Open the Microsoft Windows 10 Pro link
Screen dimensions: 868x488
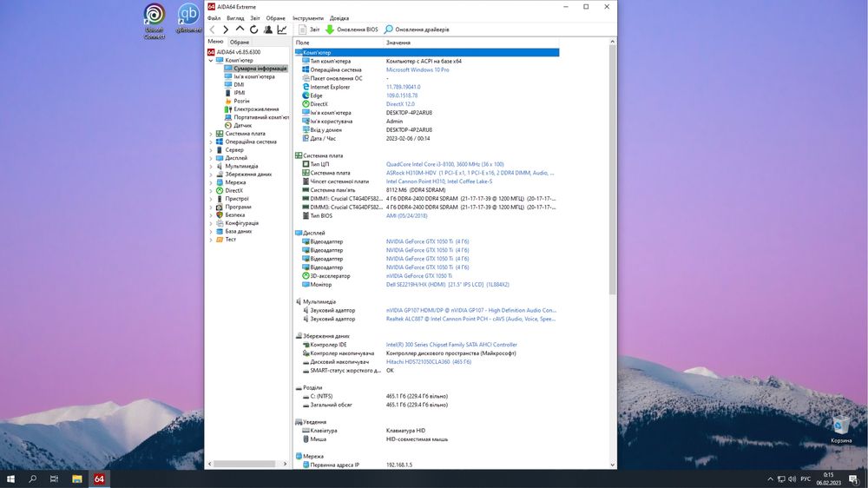coord(418,69)
